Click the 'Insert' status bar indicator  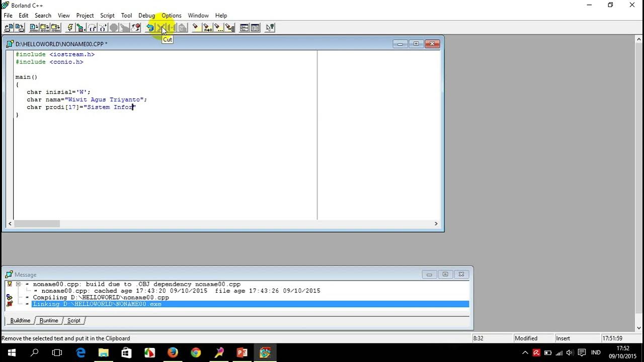tap(563, 338)
